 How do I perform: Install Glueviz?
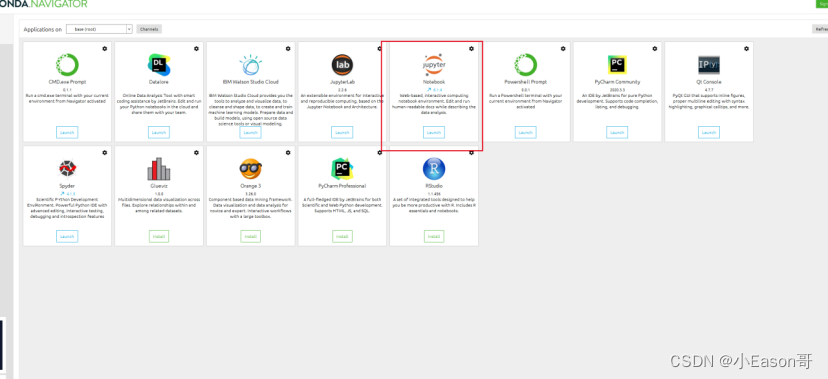(158, 236)
